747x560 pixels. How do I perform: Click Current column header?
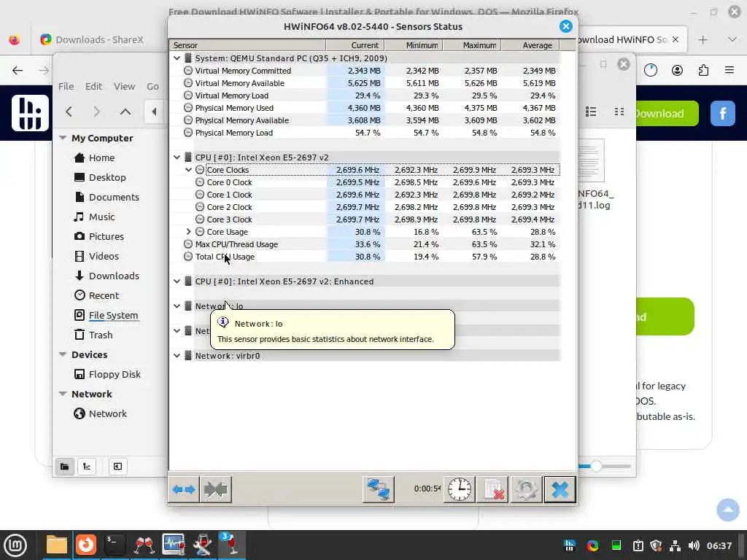point(355,45)
